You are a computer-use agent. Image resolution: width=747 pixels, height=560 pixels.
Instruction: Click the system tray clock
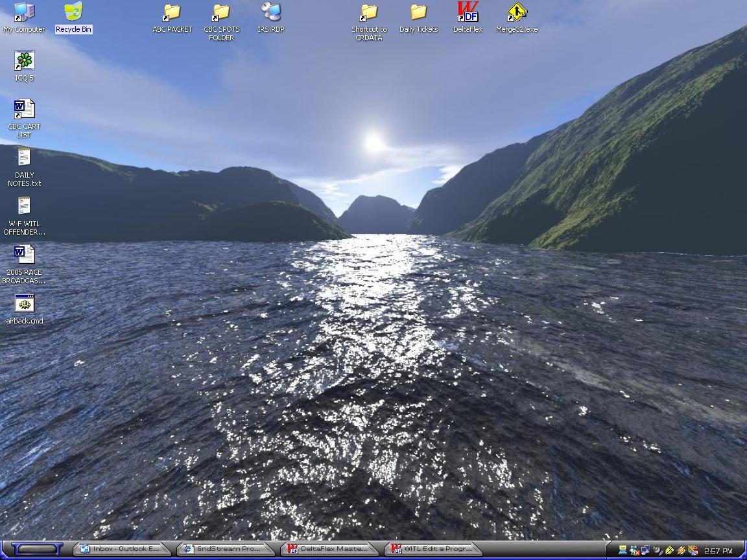[x=718, y=551]
